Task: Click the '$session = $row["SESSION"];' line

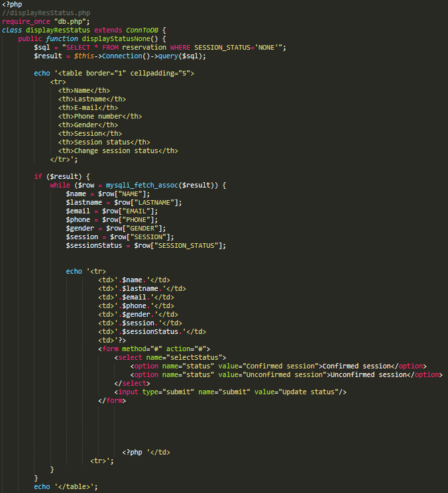Action: tap(120, 237)
